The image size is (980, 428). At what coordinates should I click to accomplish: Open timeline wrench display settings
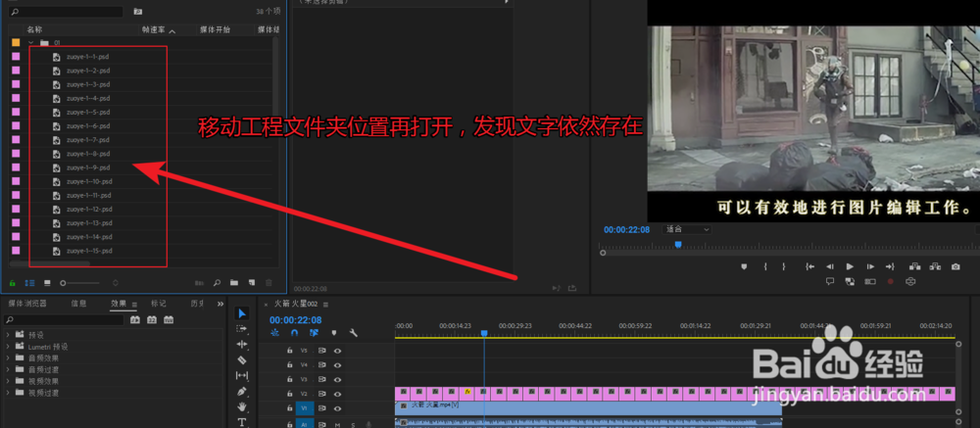point(353,333)
